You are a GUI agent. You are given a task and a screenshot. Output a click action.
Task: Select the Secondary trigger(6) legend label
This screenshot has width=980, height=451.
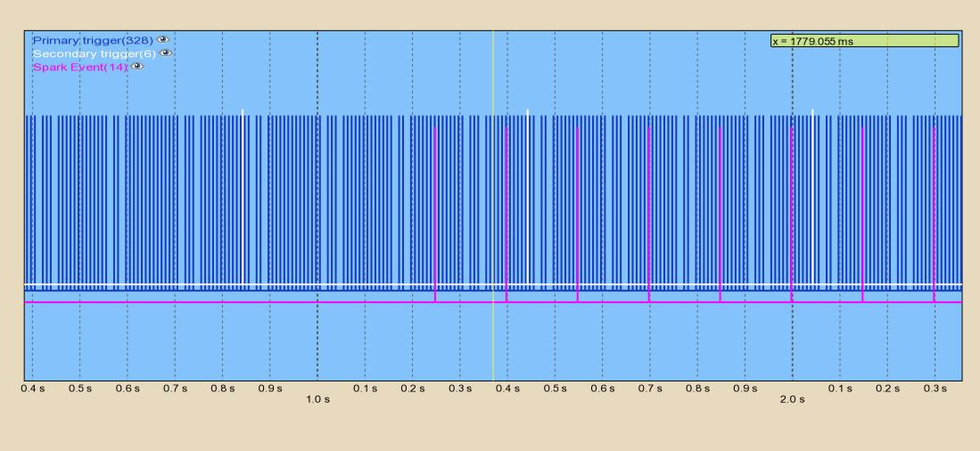point(95,53)
